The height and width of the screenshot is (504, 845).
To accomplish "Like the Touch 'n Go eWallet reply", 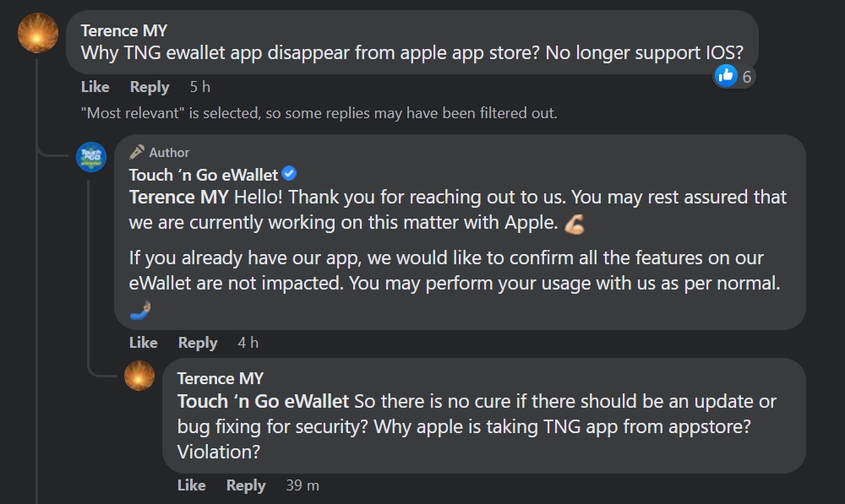I will (143, 342).
